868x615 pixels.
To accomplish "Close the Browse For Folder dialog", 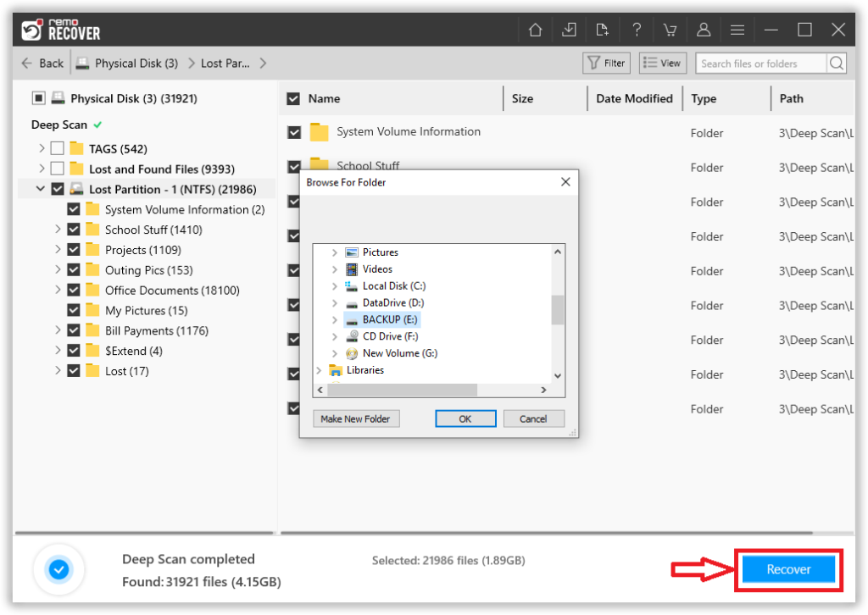I will (565, 182).
